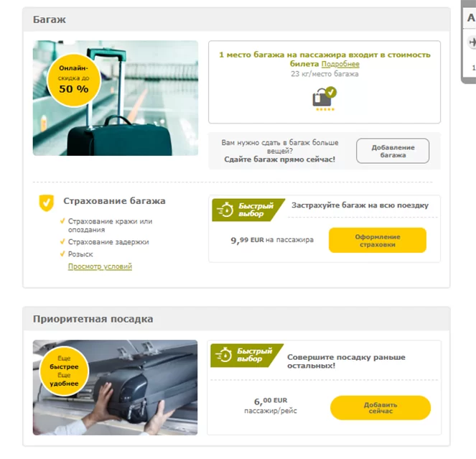Open the 'Просмотр условий' insurance terms link
476x459 pixels.
tap(100, 266)
